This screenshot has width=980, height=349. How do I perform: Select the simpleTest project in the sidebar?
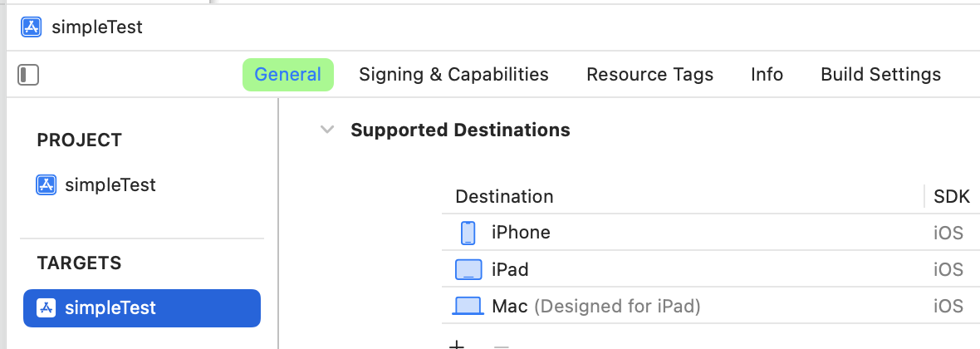[96, 185]
